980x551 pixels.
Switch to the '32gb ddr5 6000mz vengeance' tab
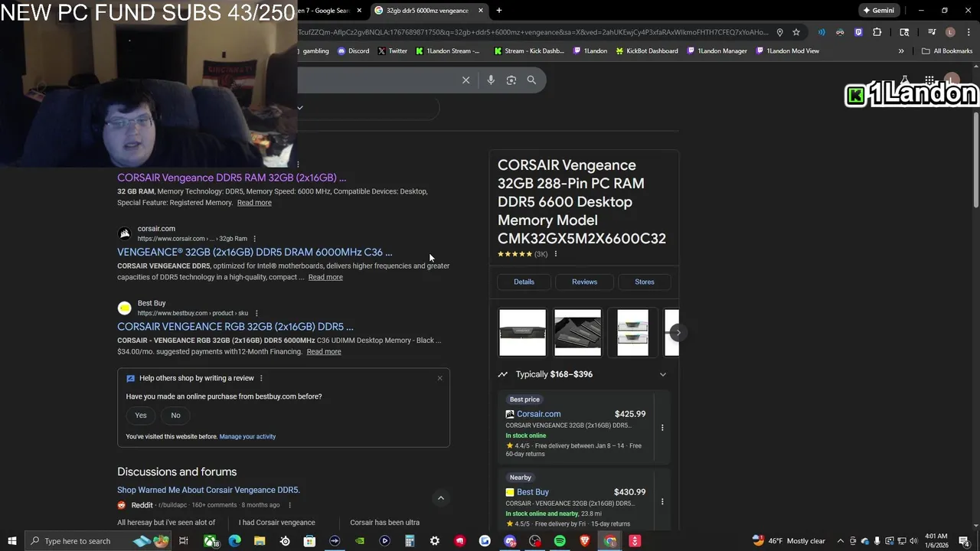point(427,11)
